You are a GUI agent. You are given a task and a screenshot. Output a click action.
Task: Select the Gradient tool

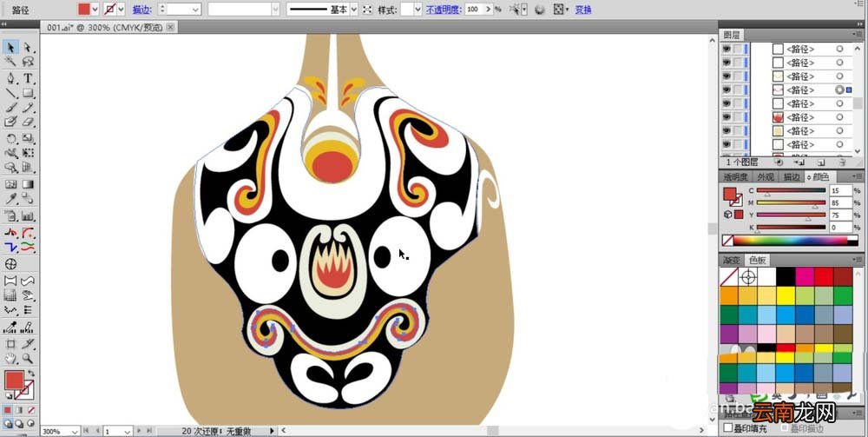tap(28, 184)
